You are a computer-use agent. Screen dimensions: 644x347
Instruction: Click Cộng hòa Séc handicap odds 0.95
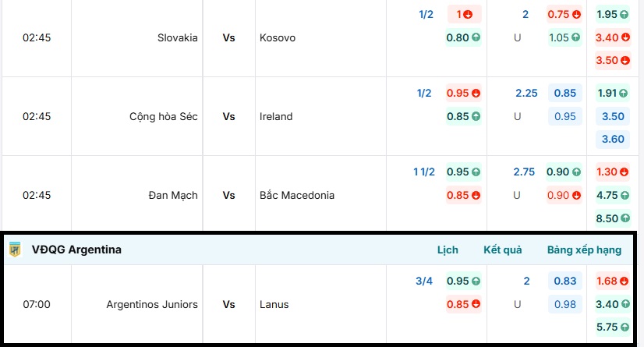pos(463,93)
